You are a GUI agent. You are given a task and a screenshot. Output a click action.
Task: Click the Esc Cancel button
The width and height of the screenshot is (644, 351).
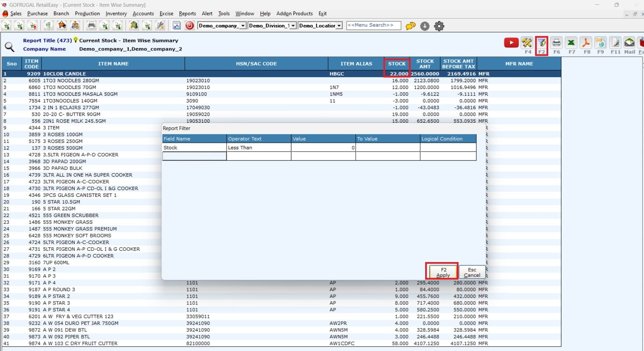pos(472,272)
